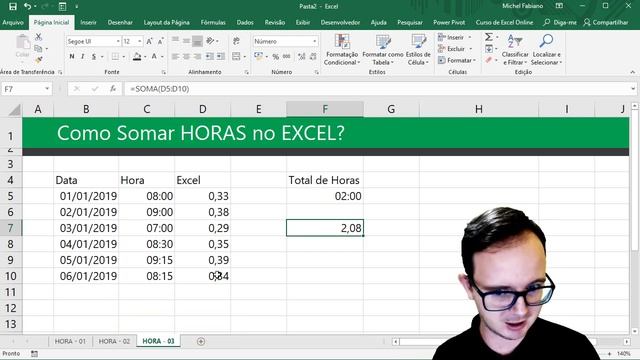Switch to the Desenvolvedor tab
The height and width of the screenshot is (360, 640).
pyautogui.click(x=340, y=22)
